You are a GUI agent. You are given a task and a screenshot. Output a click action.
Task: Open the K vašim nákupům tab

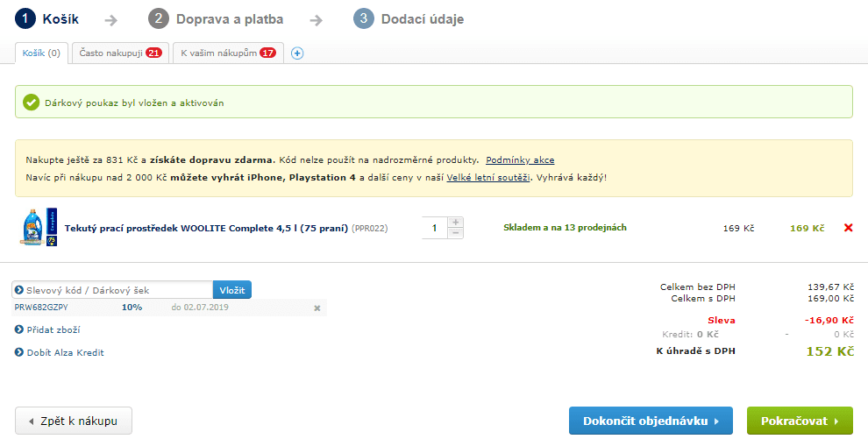[x=228, y=53]
